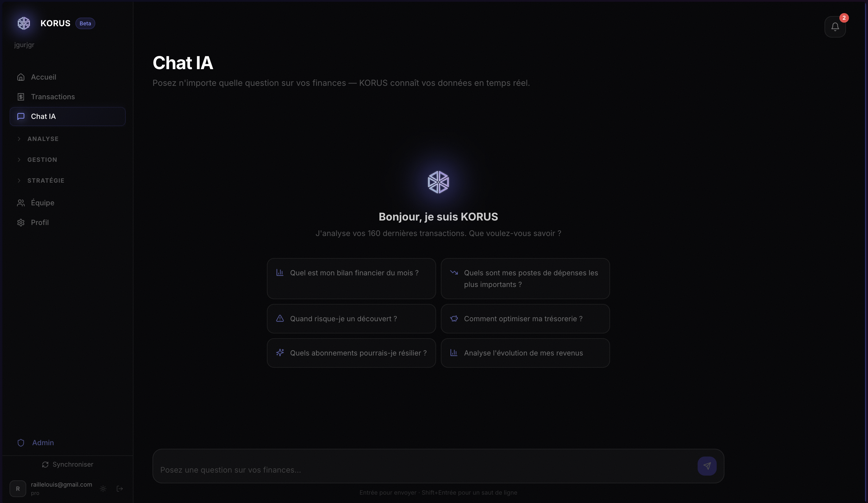Toggle light theme with the sun icon
The width and height of the screenshot is (868, 503).
point(103,488)
